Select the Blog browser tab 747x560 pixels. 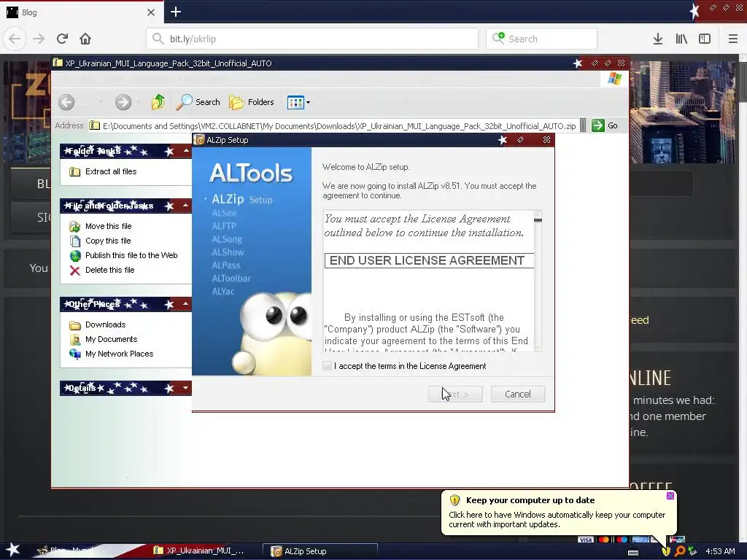coord(82,12)
